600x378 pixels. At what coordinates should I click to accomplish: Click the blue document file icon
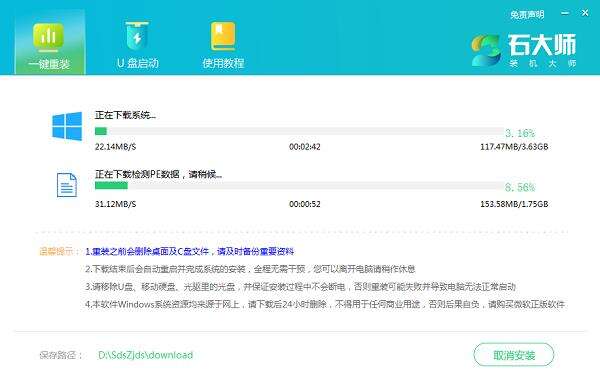click(x=67, y=185)
